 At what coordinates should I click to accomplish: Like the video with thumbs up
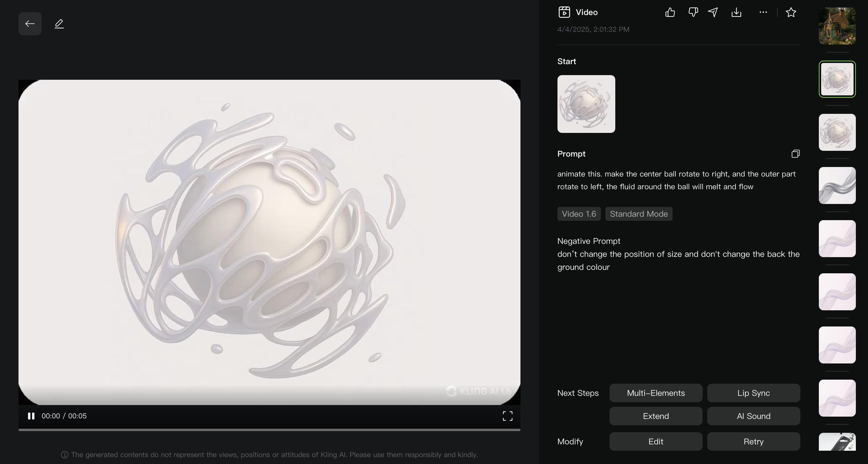coord(670,12)
